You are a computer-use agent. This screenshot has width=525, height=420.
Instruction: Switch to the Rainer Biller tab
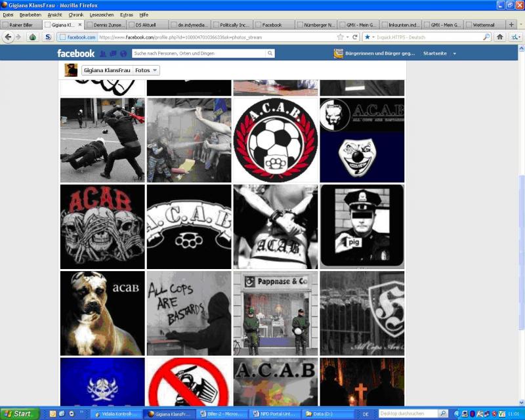coord(21,25)
